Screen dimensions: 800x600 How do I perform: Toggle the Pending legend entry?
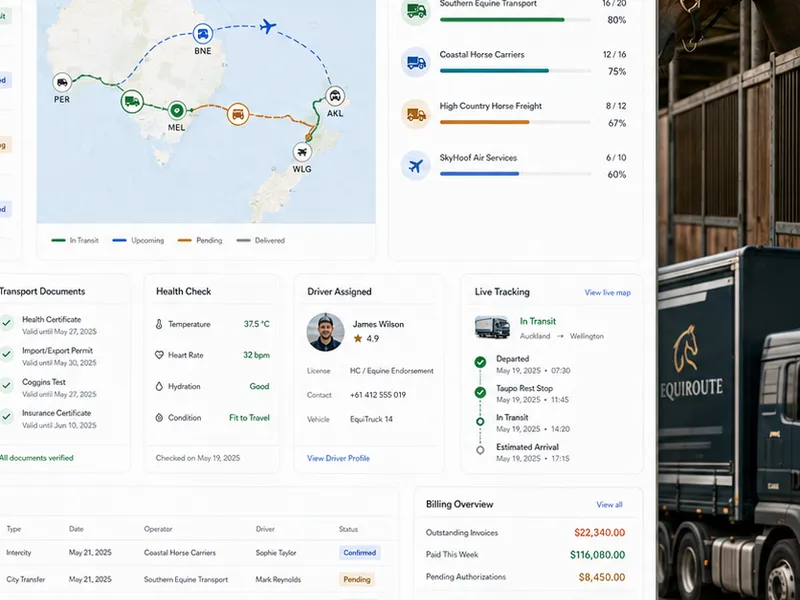(x=200, y=240)
